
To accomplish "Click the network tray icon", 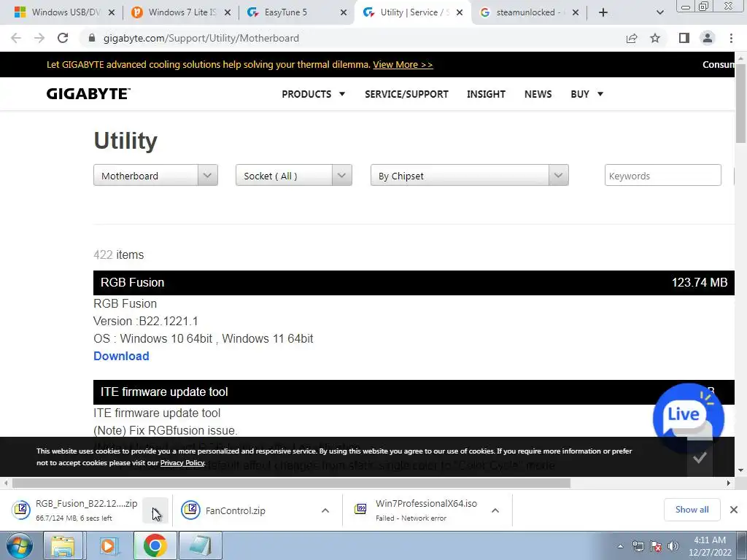I will click(638, 546).
